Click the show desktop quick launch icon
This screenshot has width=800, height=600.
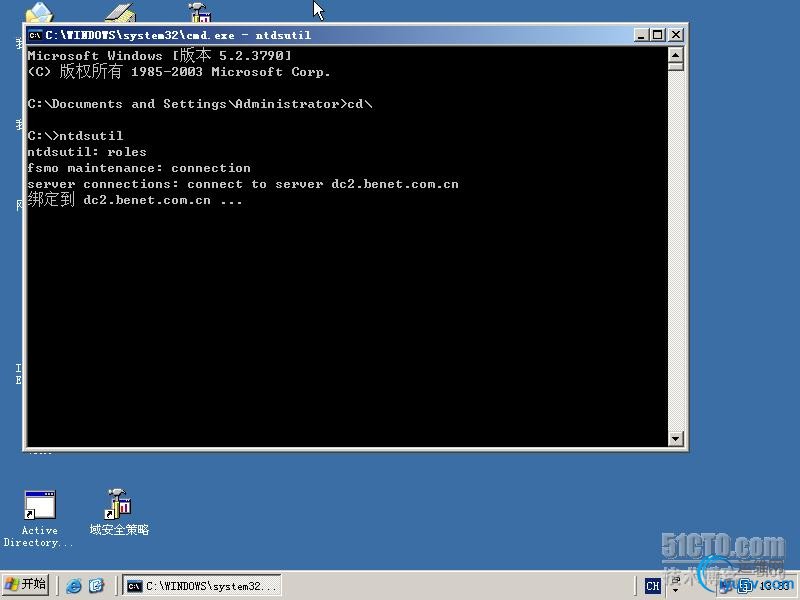coord(96,585)
